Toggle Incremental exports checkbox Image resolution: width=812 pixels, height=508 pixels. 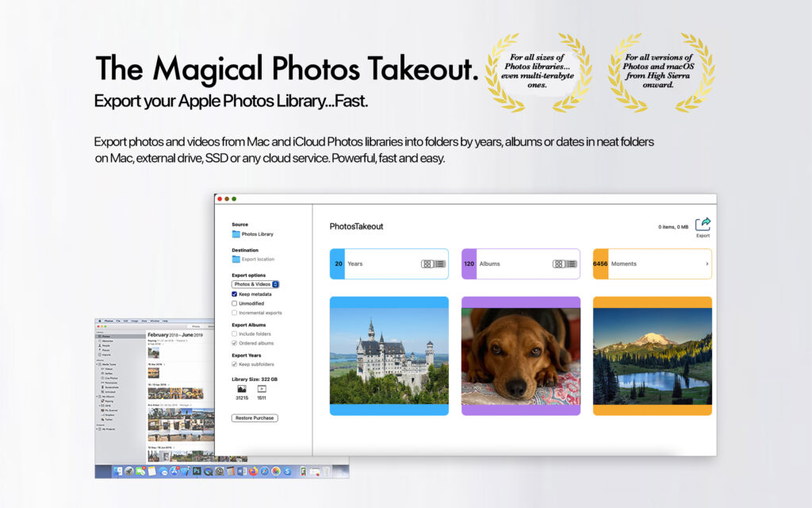coord(235,313)
